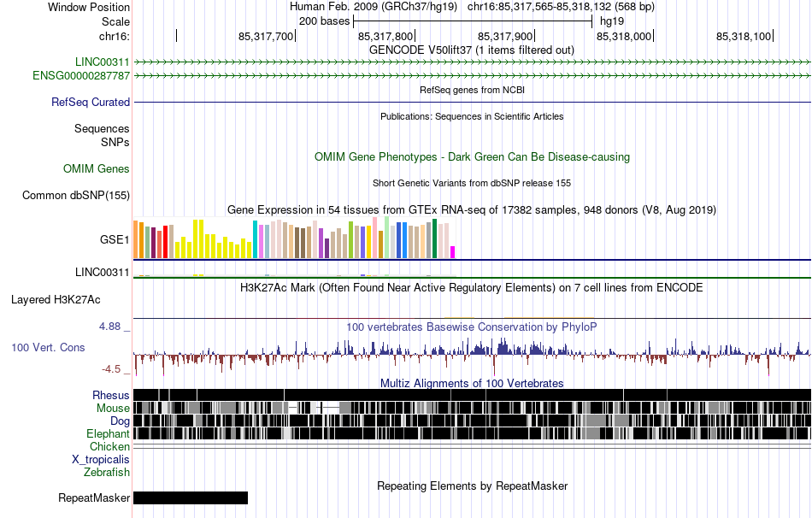Select the LINC00311 GTEx expression label

(x=102, y=272)
